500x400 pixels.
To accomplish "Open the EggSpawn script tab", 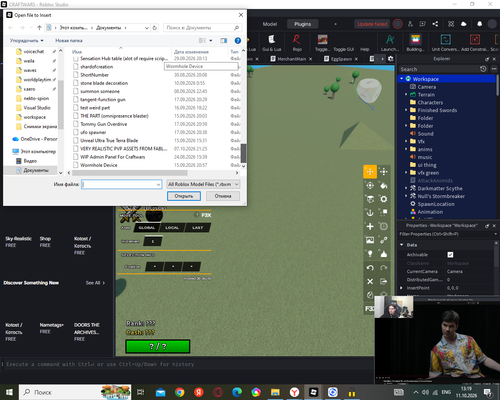I will tap(341, 59).
